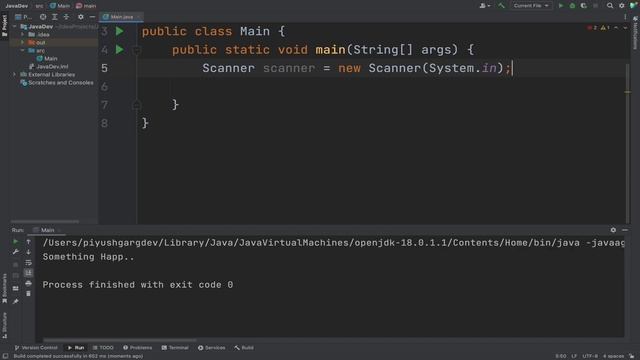
Task: Expand all in Project panel toolbar
Action: point(55,17)
